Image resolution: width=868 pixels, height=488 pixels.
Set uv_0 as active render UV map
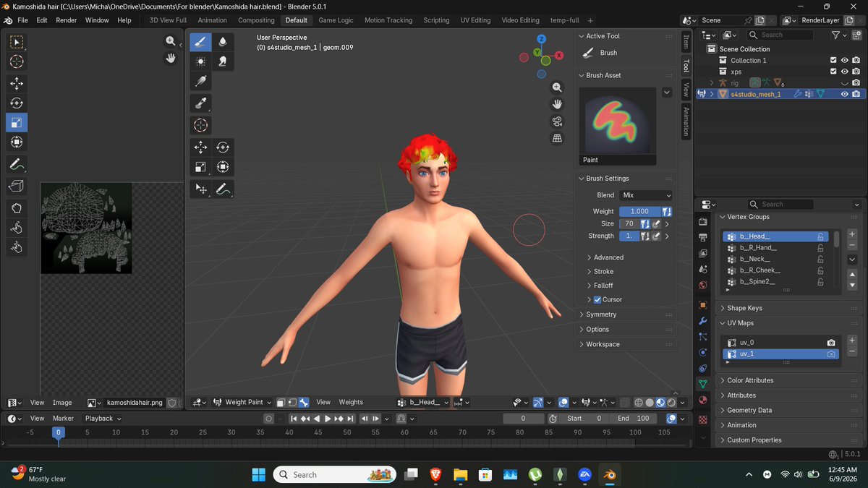(831, 343)
